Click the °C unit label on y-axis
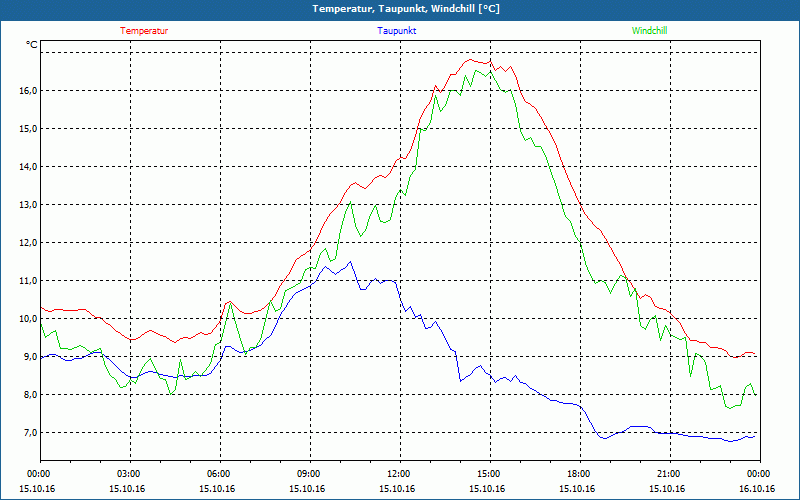 (32, 45)
